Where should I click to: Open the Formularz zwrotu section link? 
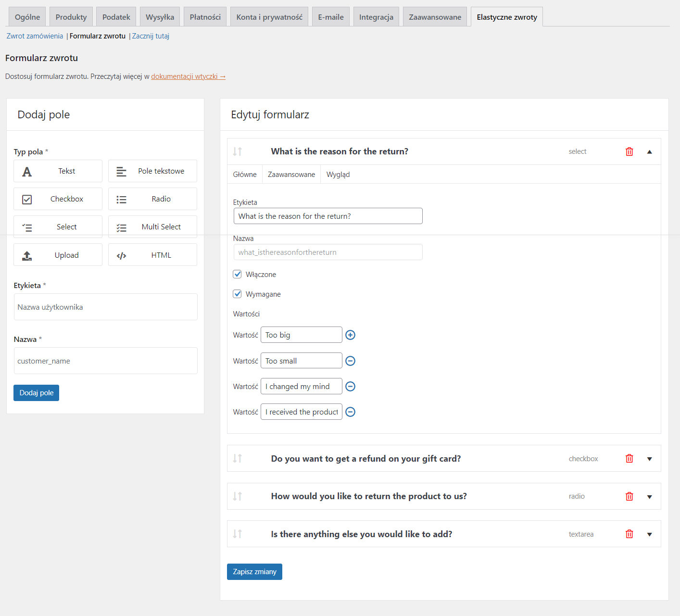[x=98, y=36]
